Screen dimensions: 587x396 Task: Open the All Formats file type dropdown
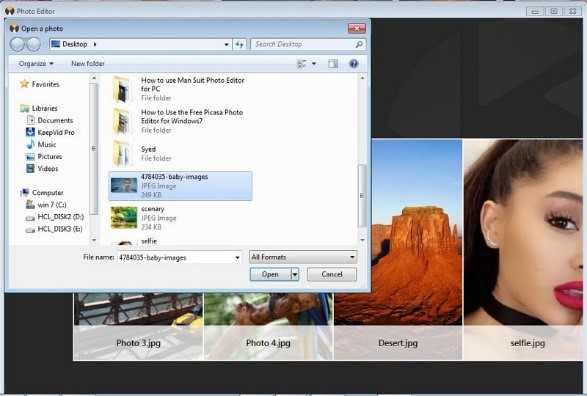[303, 257]
